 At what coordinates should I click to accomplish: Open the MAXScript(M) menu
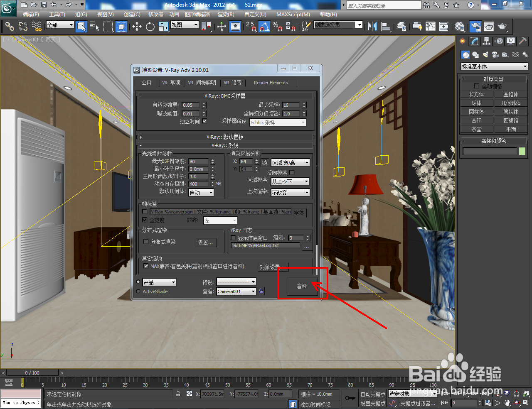tap(293, 14)
